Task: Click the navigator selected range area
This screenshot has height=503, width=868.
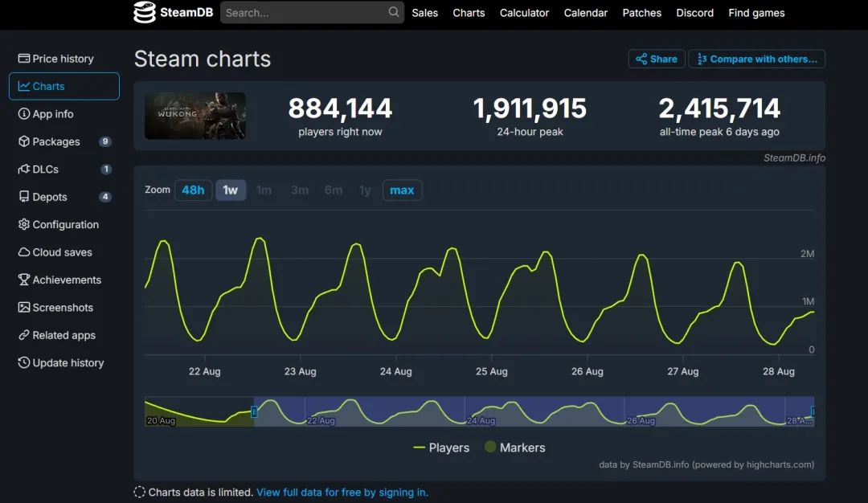Action: coord(534,411)
